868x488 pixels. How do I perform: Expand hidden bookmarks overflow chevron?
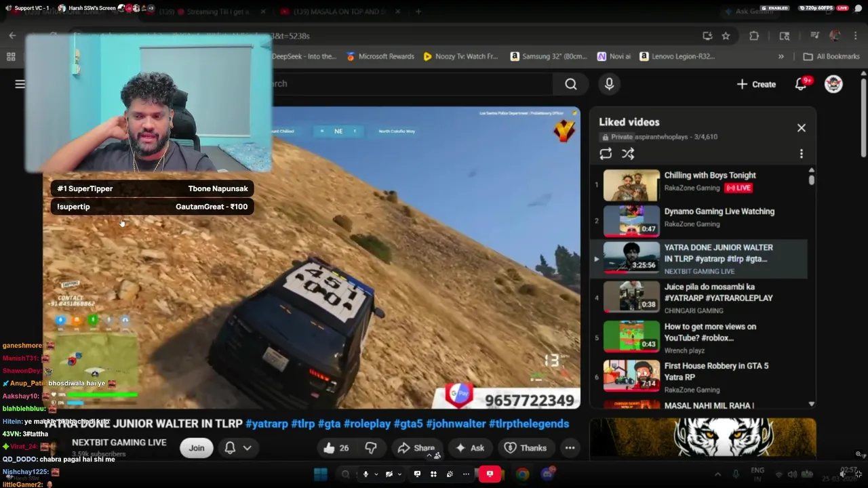tap(781, 57)
